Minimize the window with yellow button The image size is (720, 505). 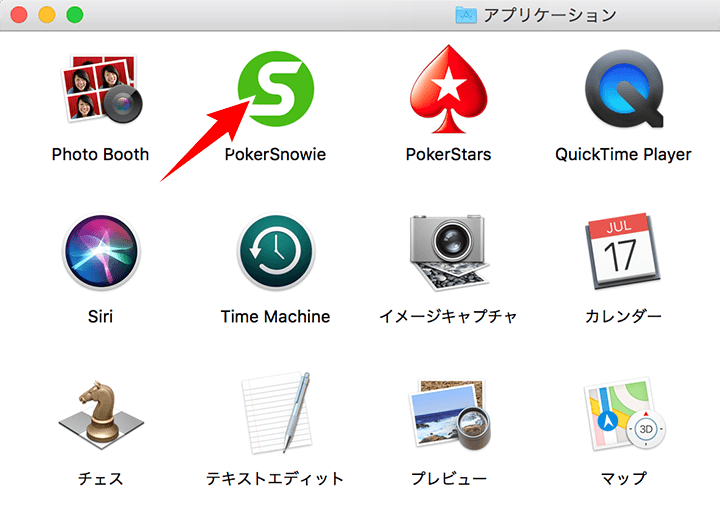click(x=47, y=15)
